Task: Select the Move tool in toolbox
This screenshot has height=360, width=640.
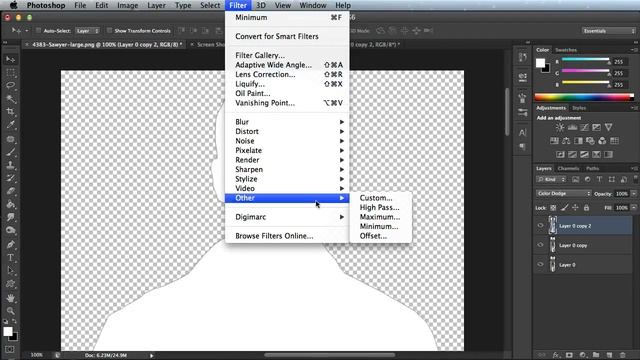Action: pyautogui.click(x=11, y=60)
